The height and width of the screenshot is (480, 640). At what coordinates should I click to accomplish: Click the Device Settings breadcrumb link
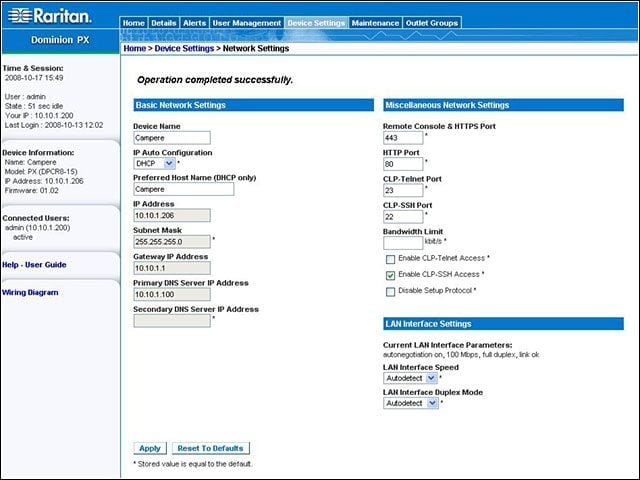[x=184, y=48]
